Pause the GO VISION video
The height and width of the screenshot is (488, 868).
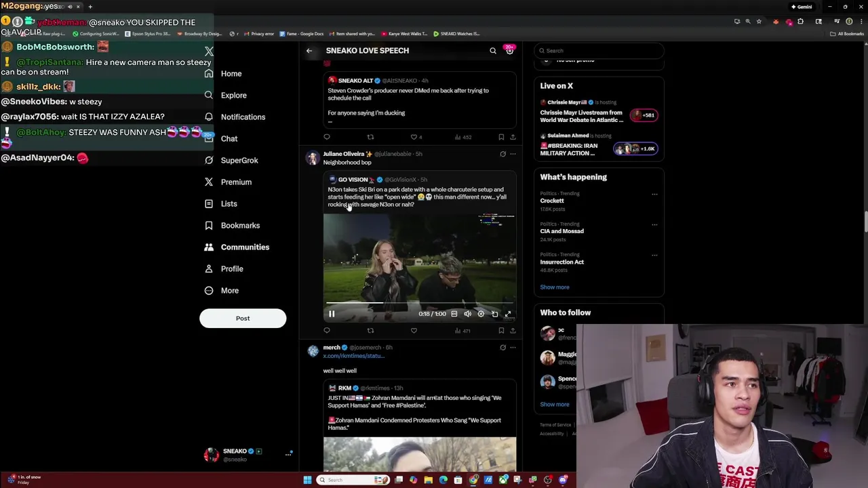(332, 314)
